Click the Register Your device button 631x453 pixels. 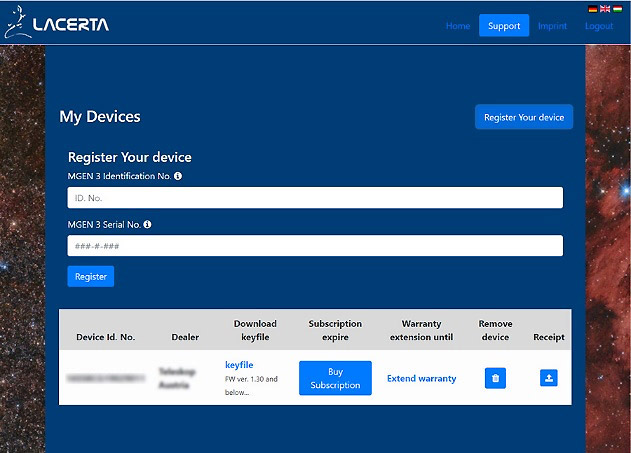[x=524, y=117]
